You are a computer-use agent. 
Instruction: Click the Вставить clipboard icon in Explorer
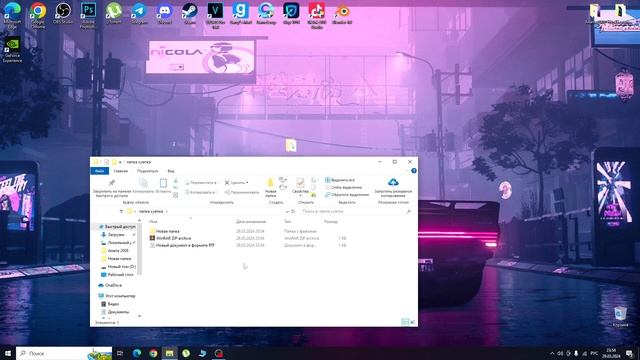(x=163, y=182)
